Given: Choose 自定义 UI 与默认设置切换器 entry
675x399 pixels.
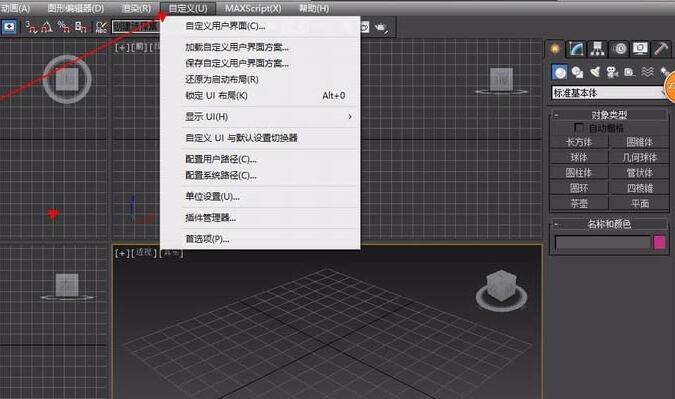Looking at the screenshot, I should coord(260,138).
